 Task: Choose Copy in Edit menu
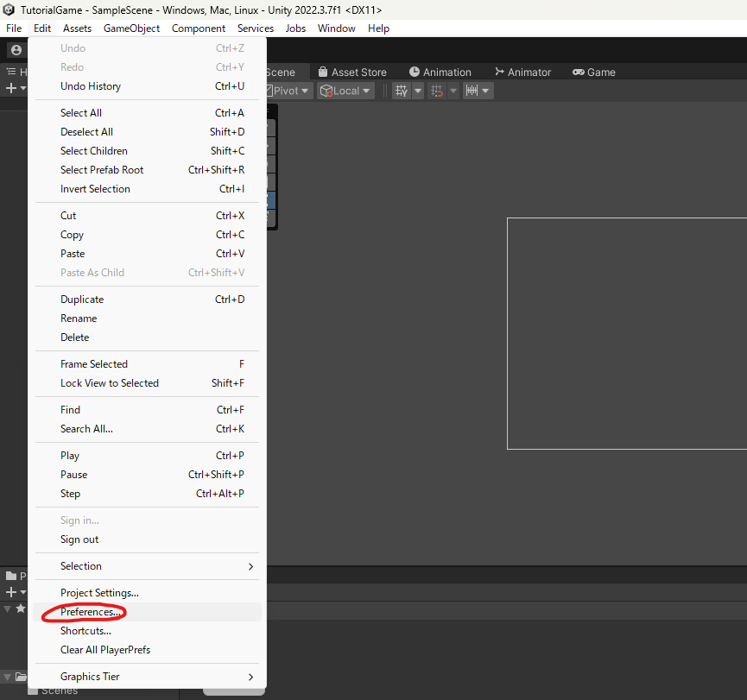[147, 235]
